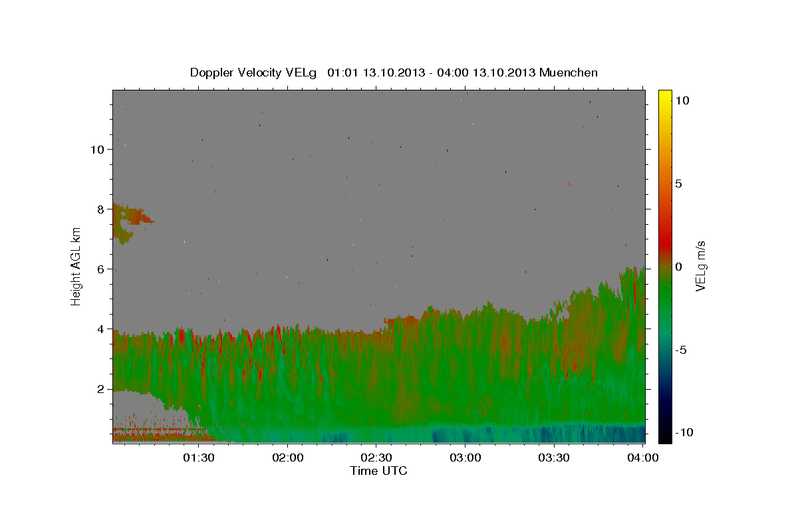Click the 04:00 time tick label
The width and height of the screenshot is (798, 532).
pos(644,458)
